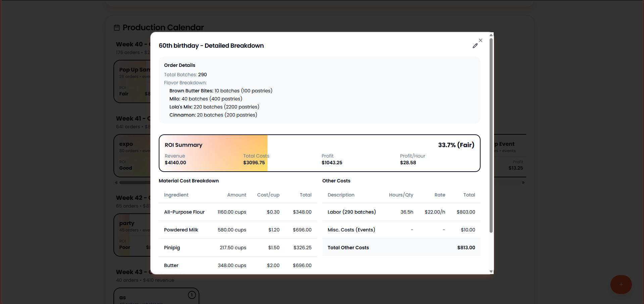
Task: Click the 'Butter' ingredient name
Action: tap(171, 265)
